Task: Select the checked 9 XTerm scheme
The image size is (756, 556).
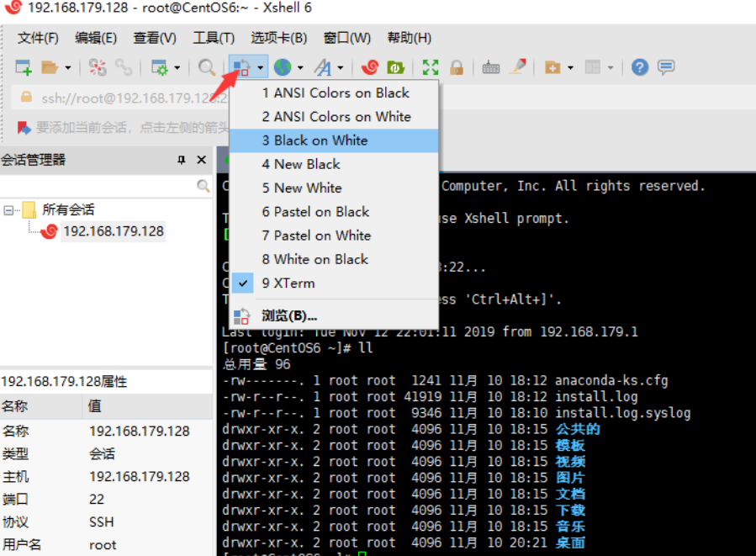Action: (334, 283)
